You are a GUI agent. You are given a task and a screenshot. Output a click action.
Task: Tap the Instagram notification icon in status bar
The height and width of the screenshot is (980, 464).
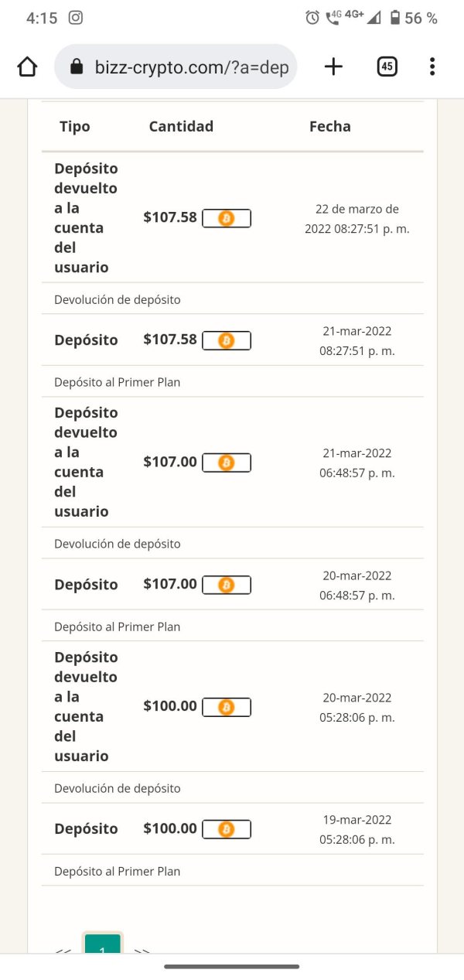pos(76,18)
